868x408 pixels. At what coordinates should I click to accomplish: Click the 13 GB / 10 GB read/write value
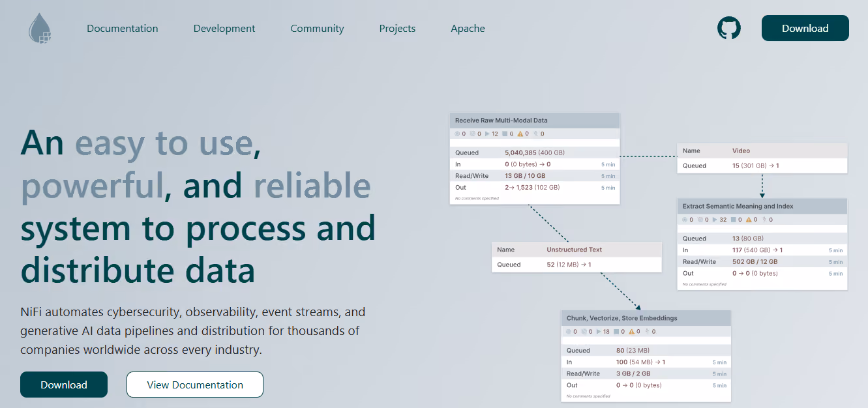525,176
